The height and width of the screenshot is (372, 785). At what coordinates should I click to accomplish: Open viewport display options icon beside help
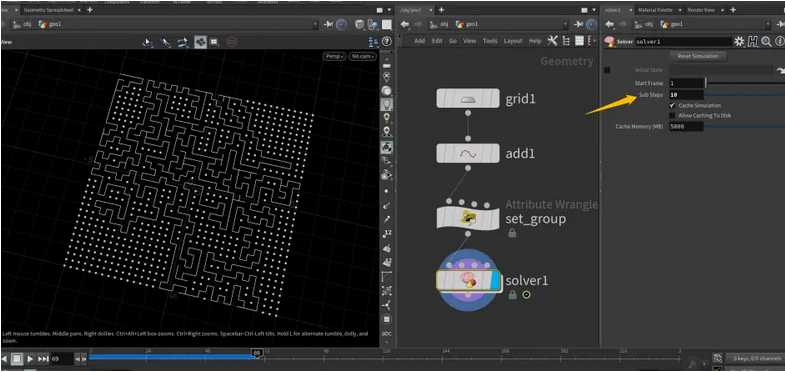(x=373, y=42)
